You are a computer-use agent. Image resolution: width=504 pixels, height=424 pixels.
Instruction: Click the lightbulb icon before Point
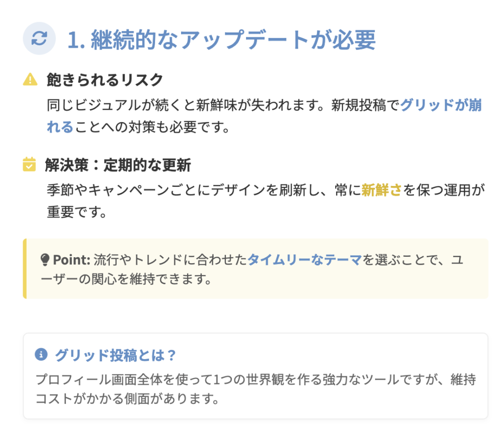45,259
